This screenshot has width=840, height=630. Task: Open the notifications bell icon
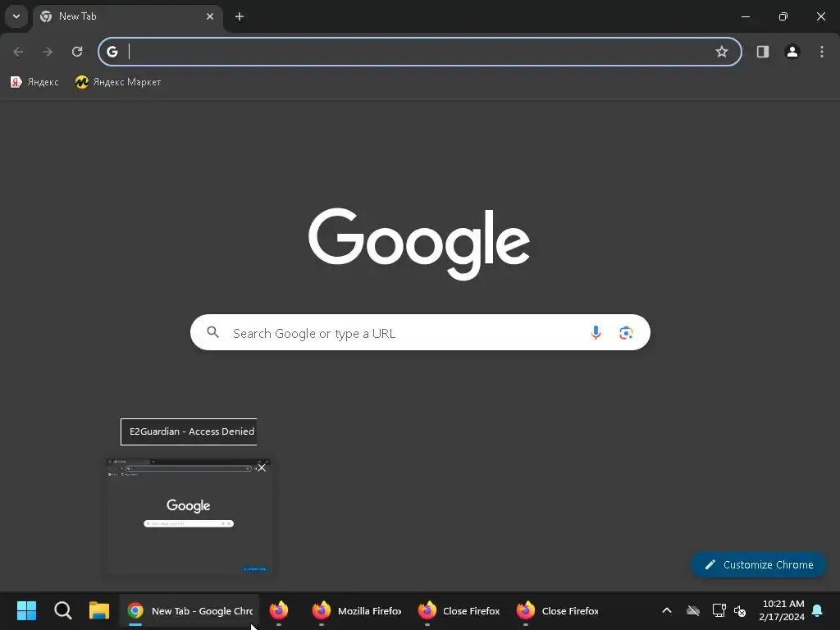click(818, 610)
